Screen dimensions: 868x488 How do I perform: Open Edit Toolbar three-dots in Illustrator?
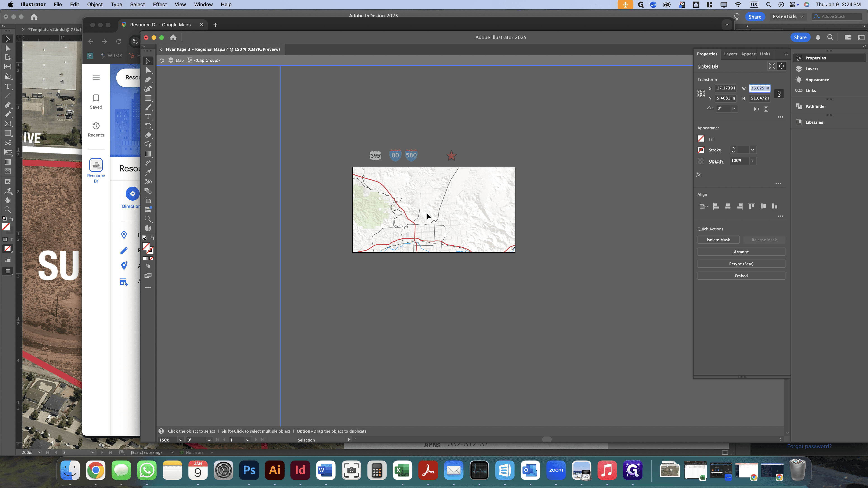[x=148, y=288]
